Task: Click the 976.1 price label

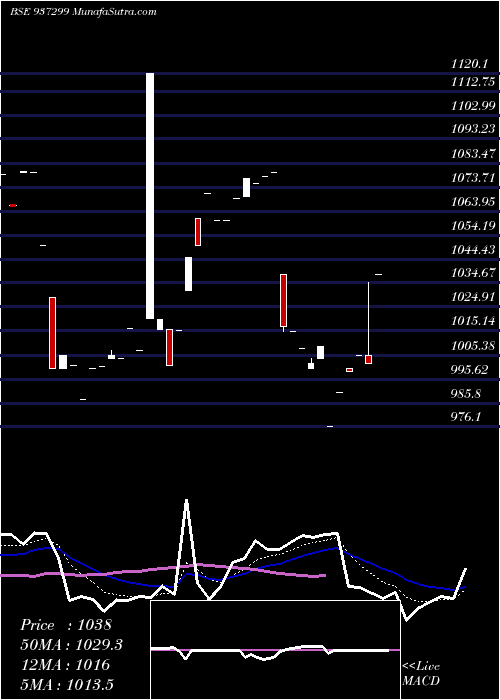Action: click(x=466, y=417)
